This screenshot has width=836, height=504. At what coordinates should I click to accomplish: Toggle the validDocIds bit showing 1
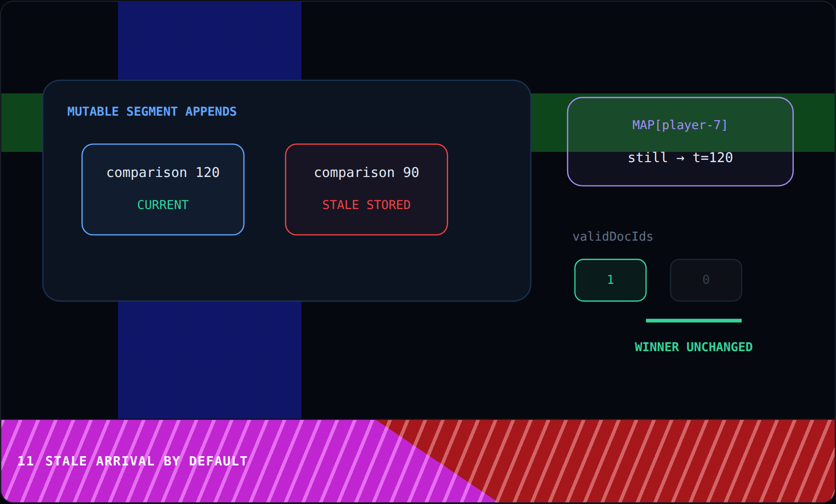(610, 280)
